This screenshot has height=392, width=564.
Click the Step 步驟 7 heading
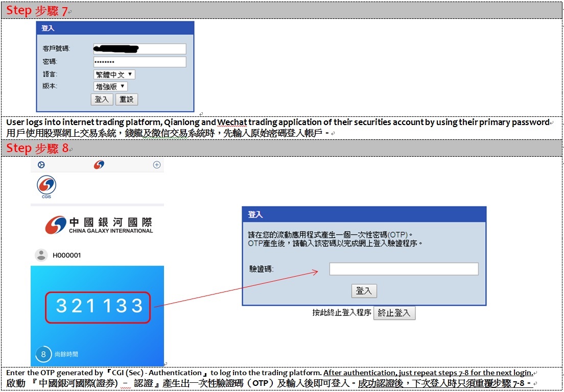pyautogui.click(x=37, y=11)
